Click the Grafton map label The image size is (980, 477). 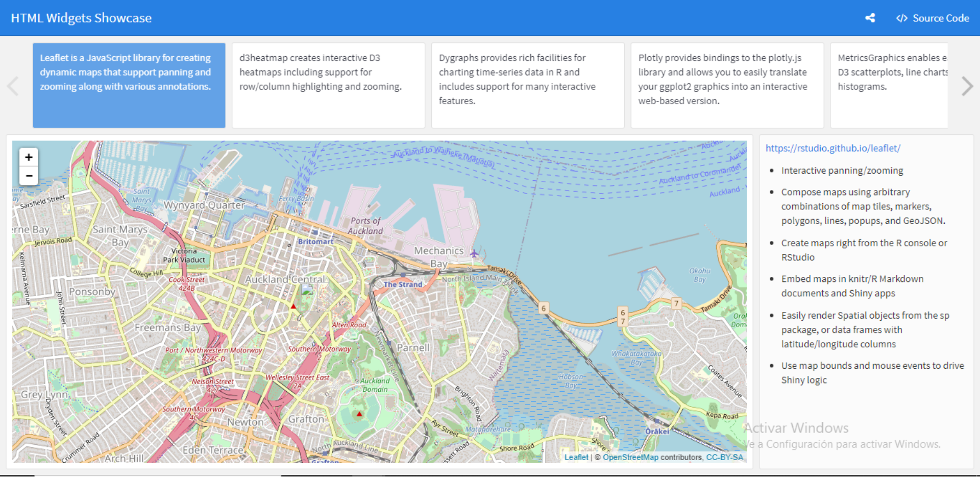[x=306, y=419]
